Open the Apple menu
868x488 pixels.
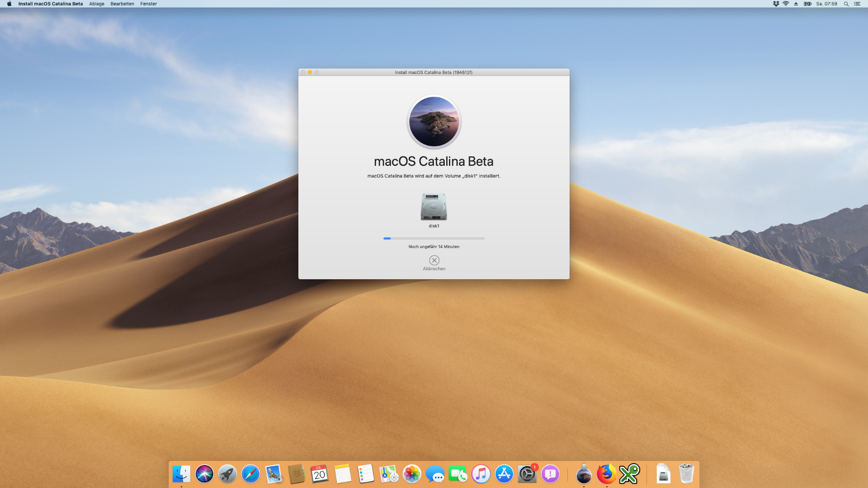(9, 4)
